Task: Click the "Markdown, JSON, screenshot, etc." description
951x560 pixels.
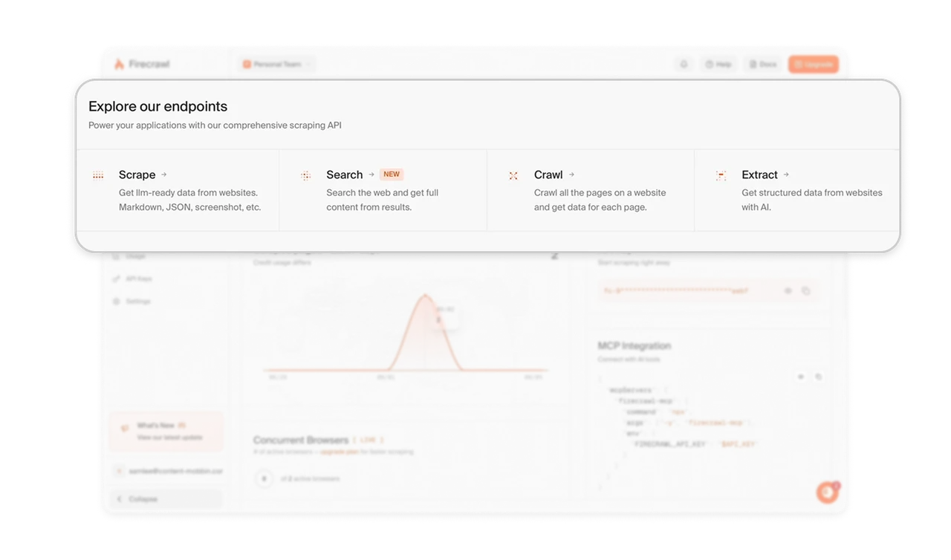Action: tap(190, 207)
